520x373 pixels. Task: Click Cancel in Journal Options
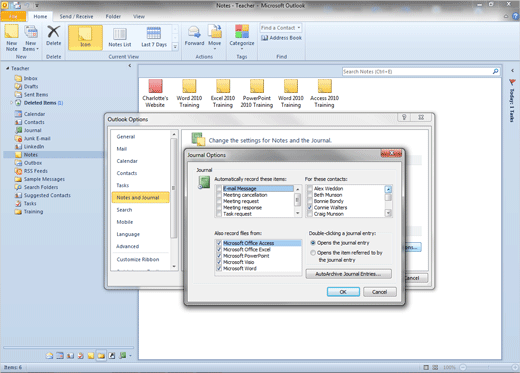tap(380, 292)
